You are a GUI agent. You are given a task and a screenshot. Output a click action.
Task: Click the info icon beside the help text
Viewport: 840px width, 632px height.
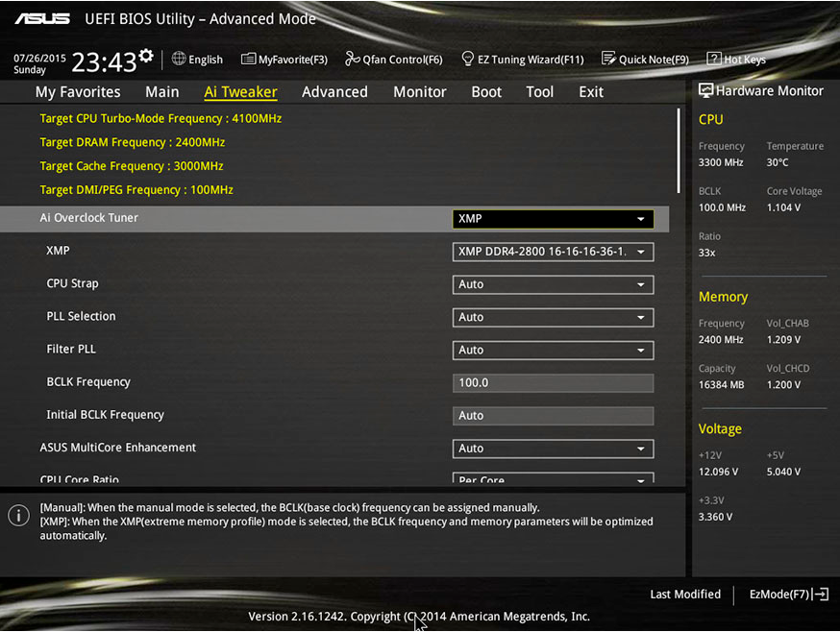(18, 515)
